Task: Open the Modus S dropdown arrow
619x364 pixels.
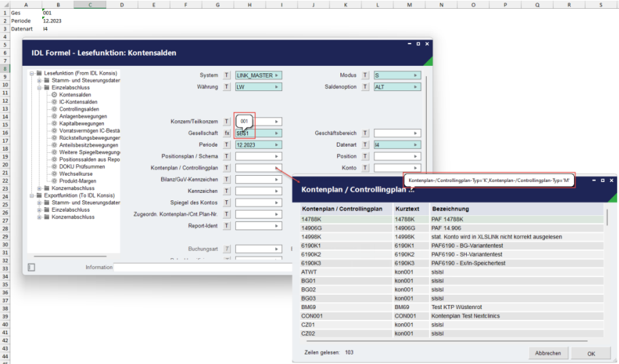Action: (x=415, y=75)
